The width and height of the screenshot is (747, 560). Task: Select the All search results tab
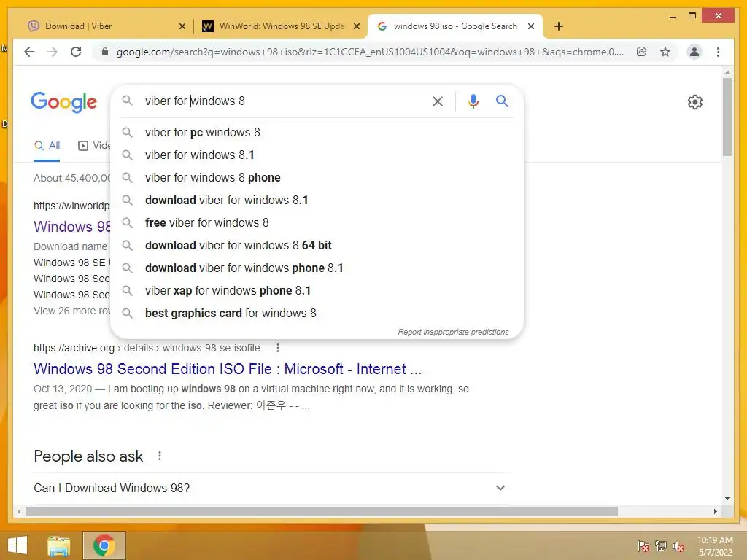click(x=47, y=146)
